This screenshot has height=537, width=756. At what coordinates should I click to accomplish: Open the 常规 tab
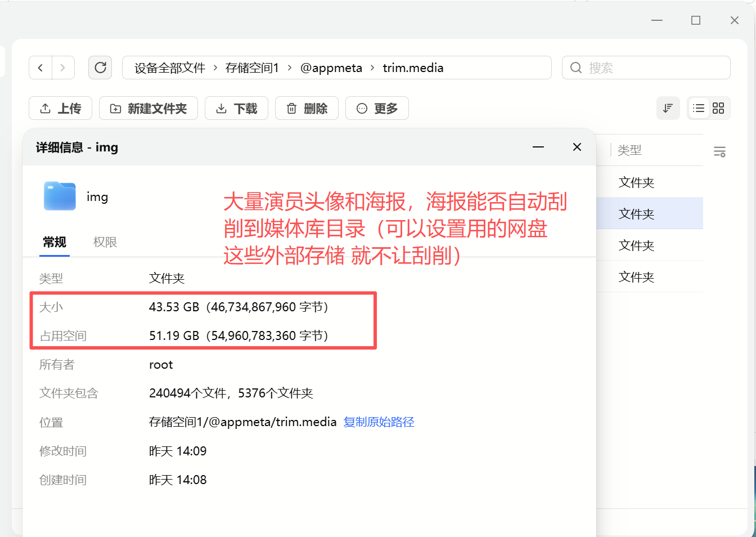55,242
